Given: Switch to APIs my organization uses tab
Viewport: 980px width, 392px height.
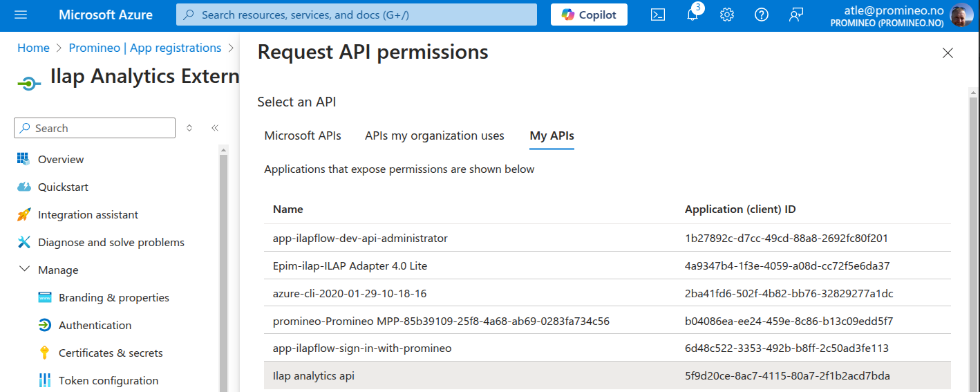Looking at the screenshot, I should (x=434, y=136).
